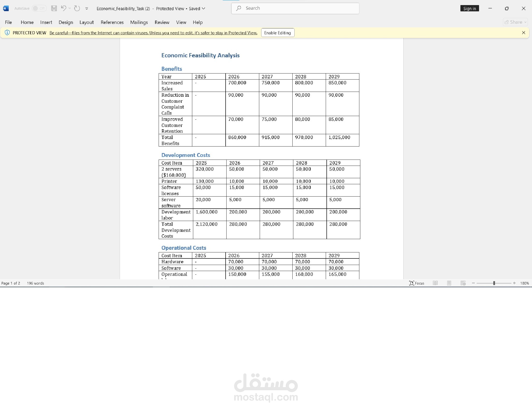532x411 pixels.
Task: Click the Operational Costs heading
Action: coord(184,248)
